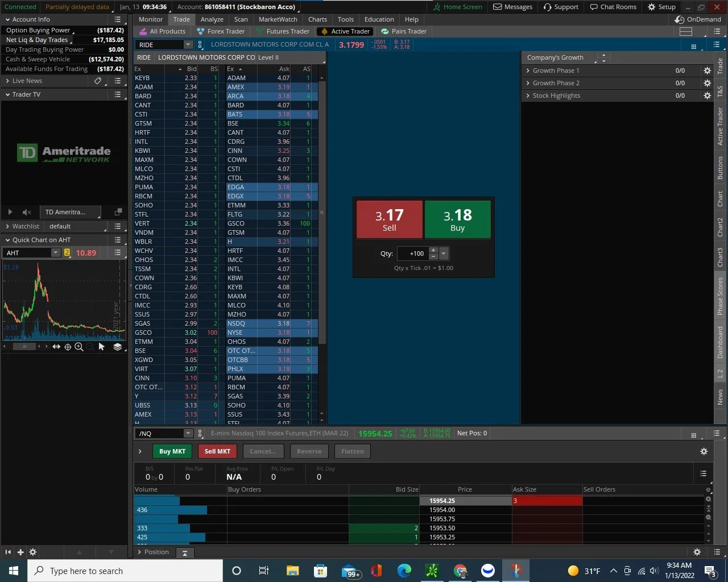Switch to the Monitor tab
The width and height of the screenshot is (728, 582).
coord(151,19)
